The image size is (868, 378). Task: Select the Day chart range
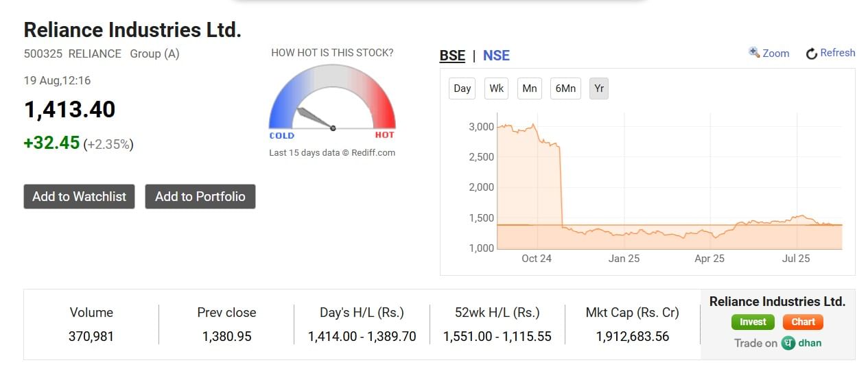[x=462, y=88]
